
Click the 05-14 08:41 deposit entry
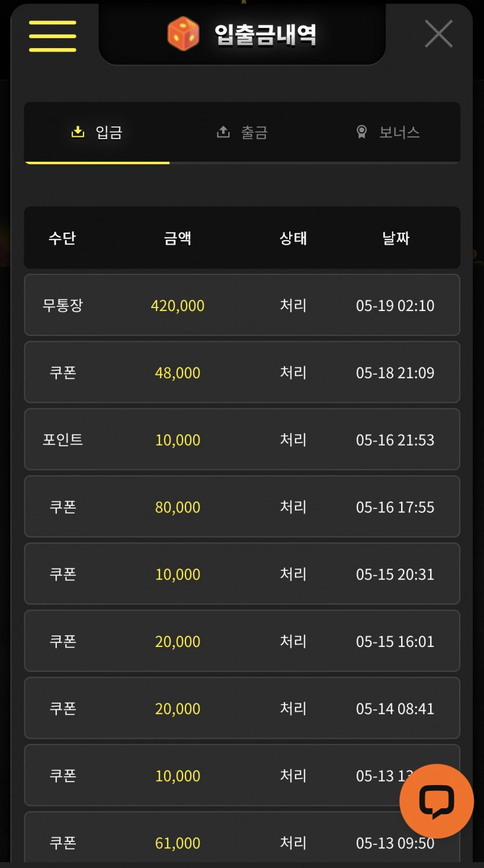point(242,708)
